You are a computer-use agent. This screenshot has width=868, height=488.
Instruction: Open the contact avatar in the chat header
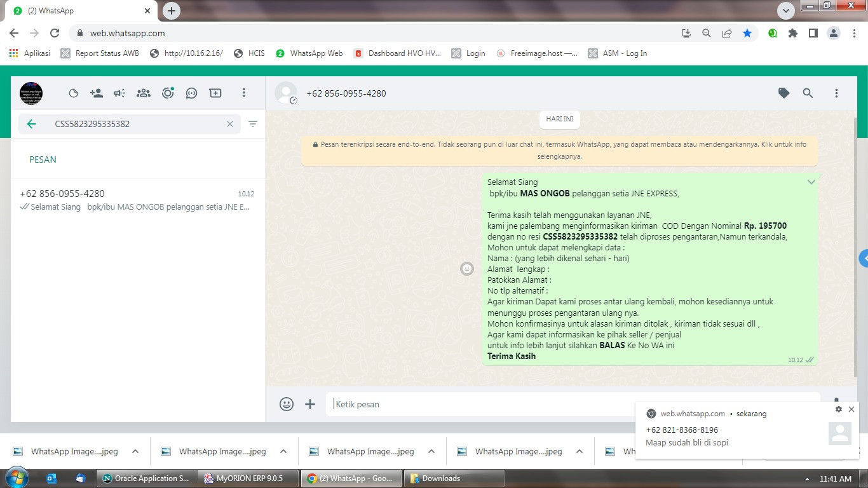click(286, 93)
